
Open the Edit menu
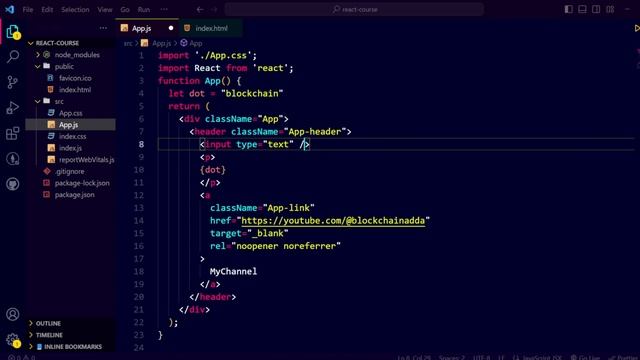pyautogui.click(x=47, y=9)
